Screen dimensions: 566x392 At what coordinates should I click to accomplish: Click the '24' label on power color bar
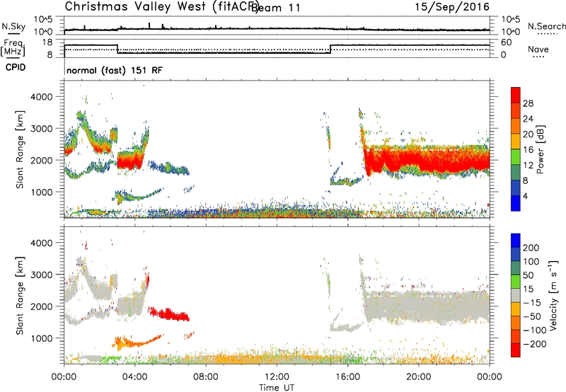pyautogui.click(x=528, y=119)
